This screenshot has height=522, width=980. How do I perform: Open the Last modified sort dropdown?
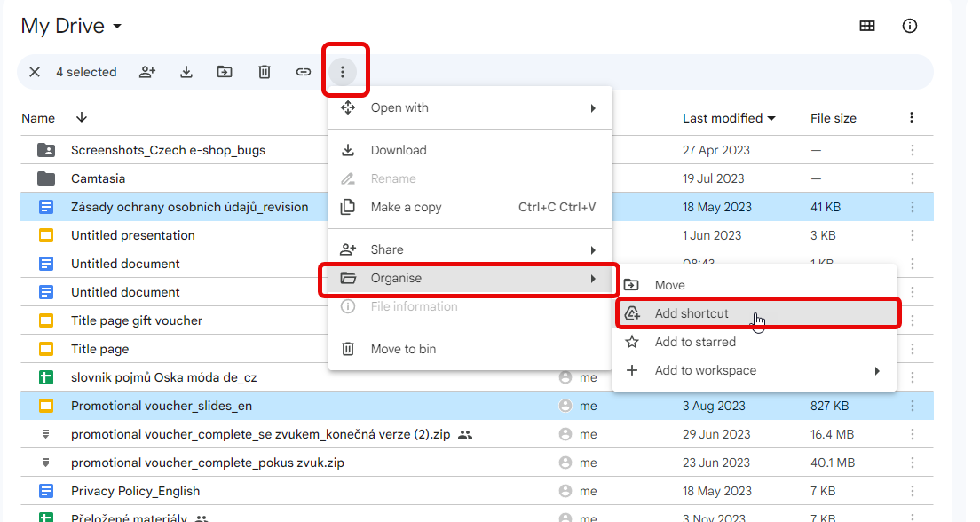728,118
